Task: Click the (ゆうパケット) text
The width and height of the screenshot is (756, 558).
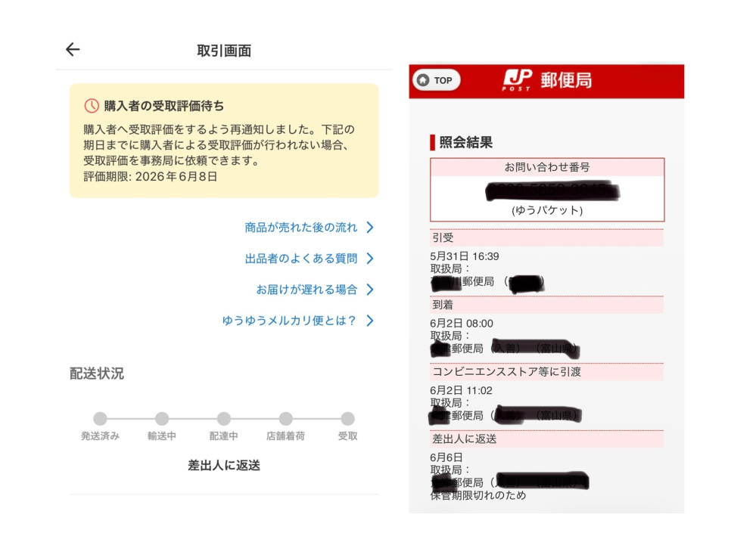Action: point(546,210)
